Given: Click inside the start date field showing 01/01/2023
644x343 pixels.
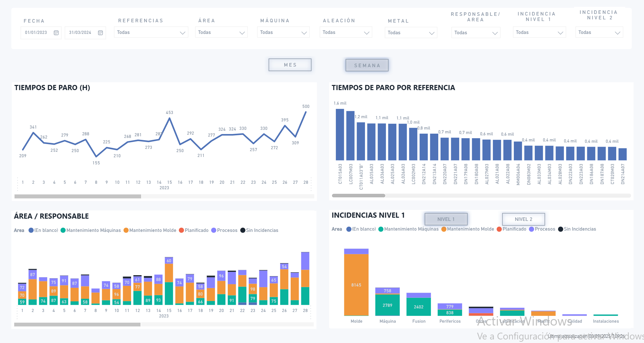Looking at the screenshot, I should pyautogui.click(x=36, y=33).
